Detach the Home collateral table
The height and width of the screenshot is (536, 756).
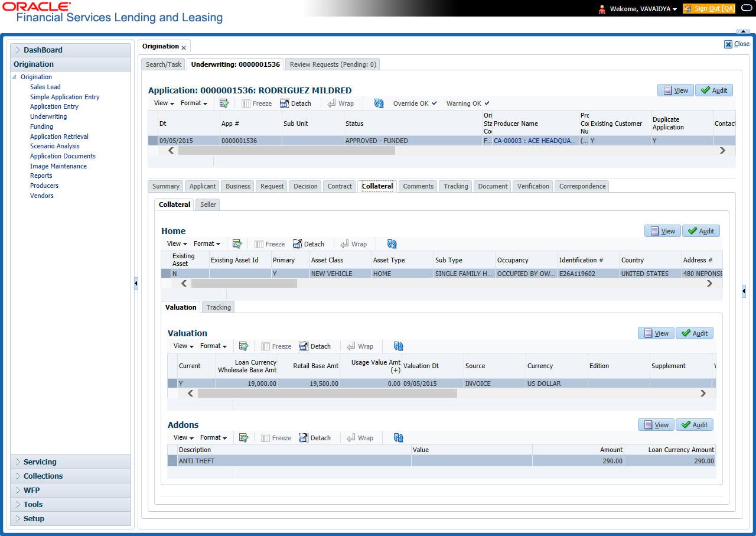pyautogui.click(x=308, y=244)
